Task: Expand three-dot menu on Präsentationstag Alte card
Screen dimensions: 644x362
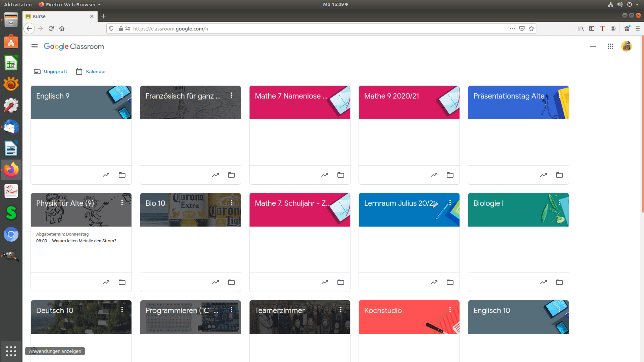Action: pos(559,96)
